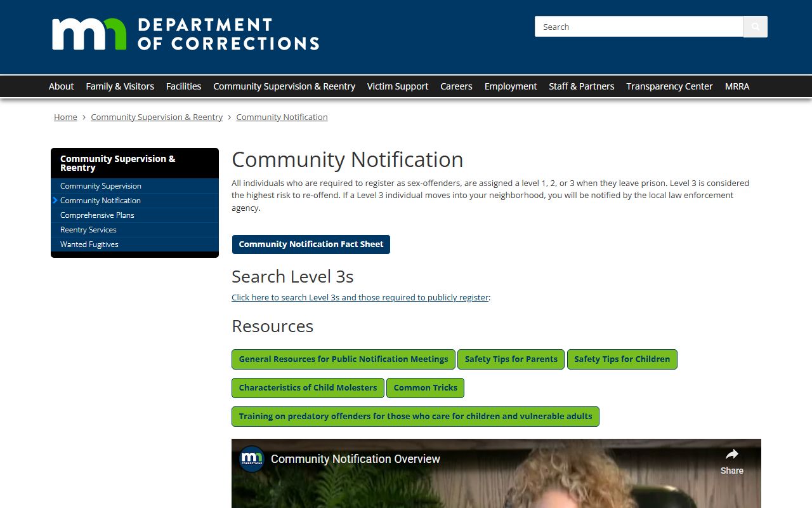Open the MRRA menu item

click(x=737, y=86)
